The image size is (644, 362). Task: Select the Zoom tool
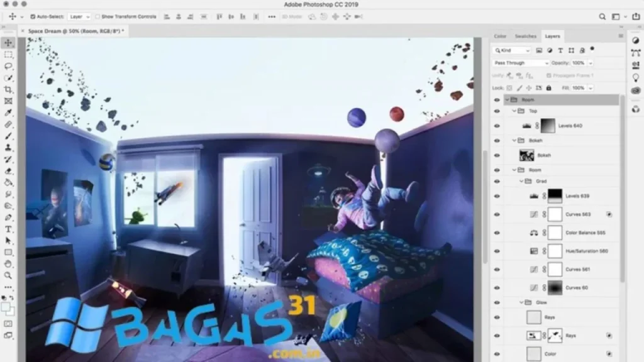tap(8, 275)
